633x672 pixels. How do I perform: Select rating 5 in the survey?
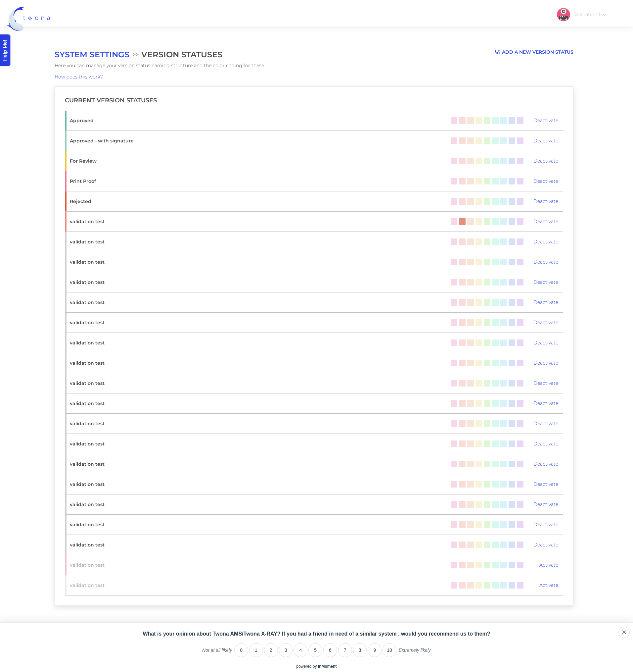(315, 650)
